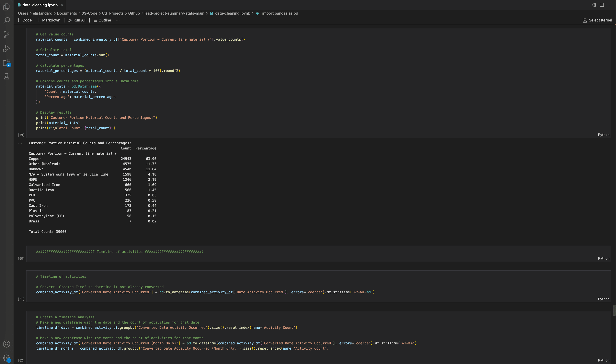
Task: Change language mode of cell 59
Action: [603, 135]
